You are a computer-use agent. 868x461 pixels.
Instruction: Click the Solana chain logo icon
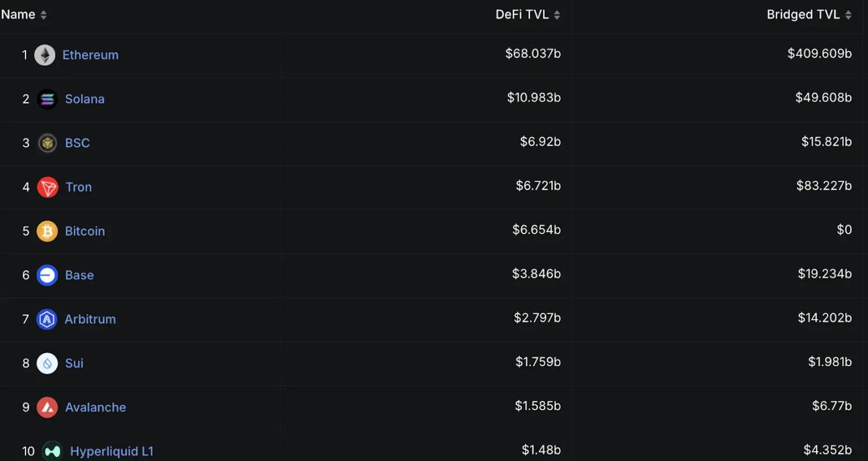tap(47, 99)
